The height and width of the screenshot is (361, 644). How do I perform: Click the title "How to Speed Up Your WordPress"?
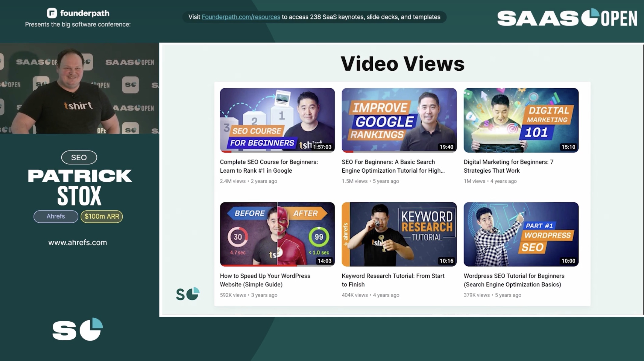coord(265,280)
